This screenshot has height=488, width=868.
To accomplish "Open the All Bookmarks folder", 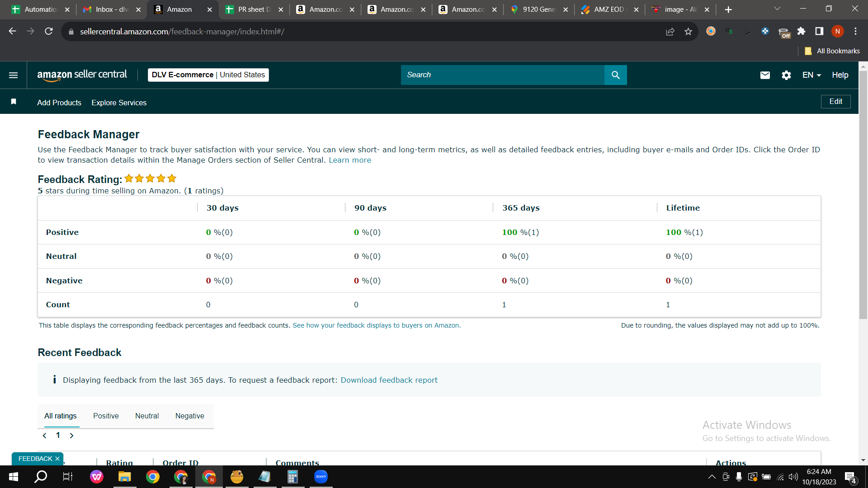I will tap(832, 51).
